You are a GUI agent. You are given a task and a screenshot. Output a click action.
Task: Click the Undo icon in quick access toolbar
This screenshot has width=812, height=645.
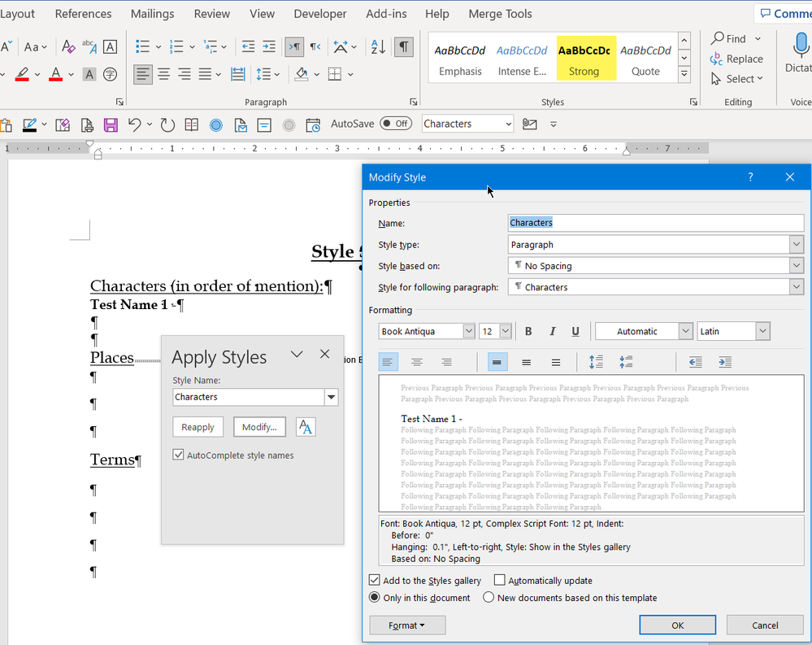click(x=134, y=124)
